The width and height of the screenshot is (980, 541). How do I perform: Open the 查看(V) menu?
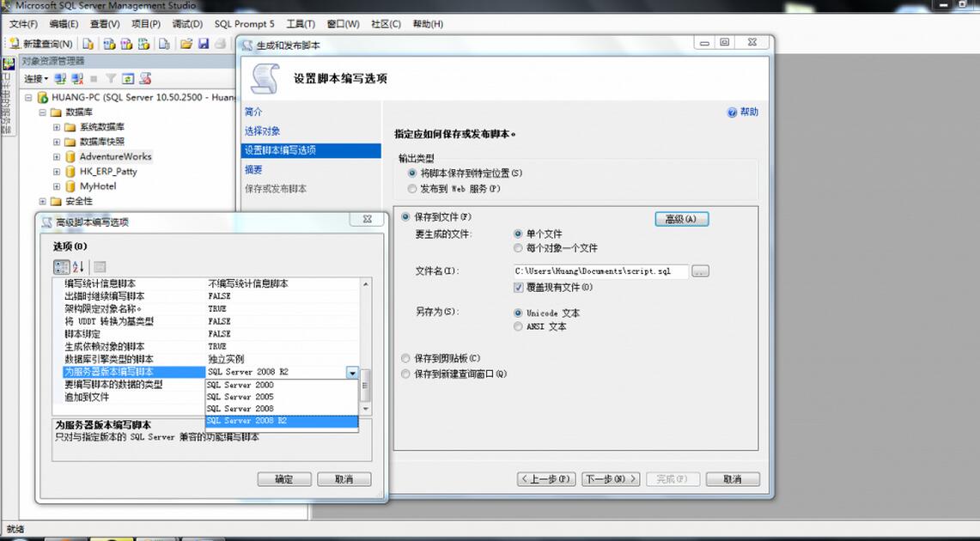105,24
